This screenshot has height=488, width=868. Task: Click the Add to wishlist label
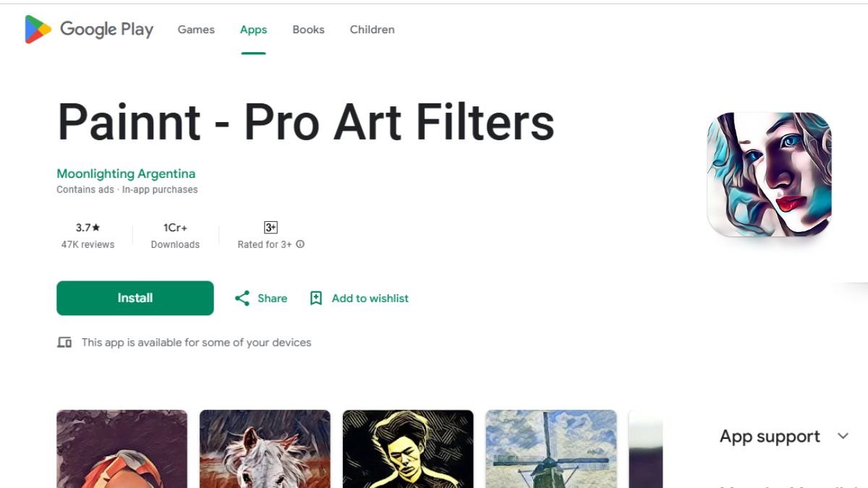[x=370, y=298]
